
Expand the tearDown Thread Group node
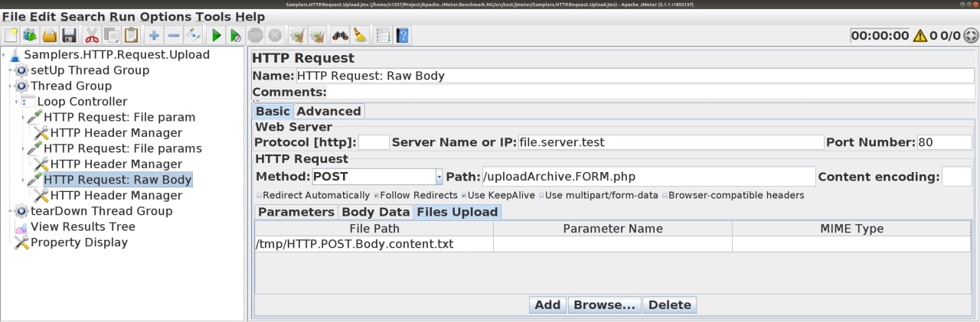tap(11, 211)
